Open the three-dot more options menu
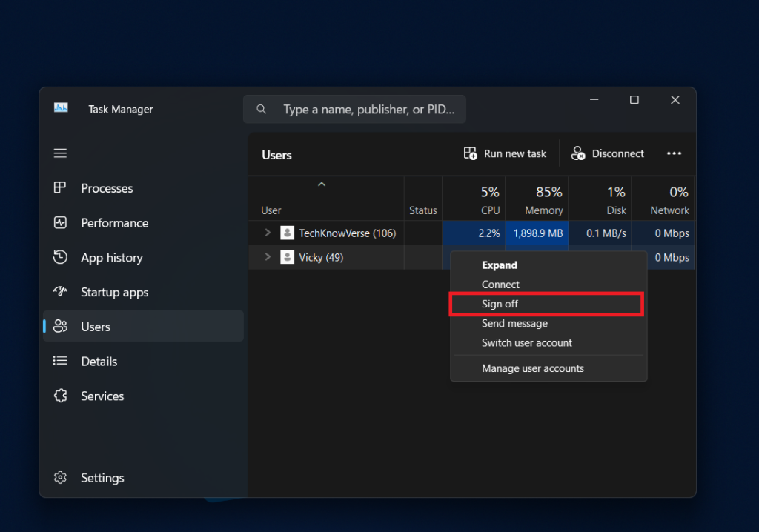The height and width of the screenshot is (532, 759). tap(674, 153)
